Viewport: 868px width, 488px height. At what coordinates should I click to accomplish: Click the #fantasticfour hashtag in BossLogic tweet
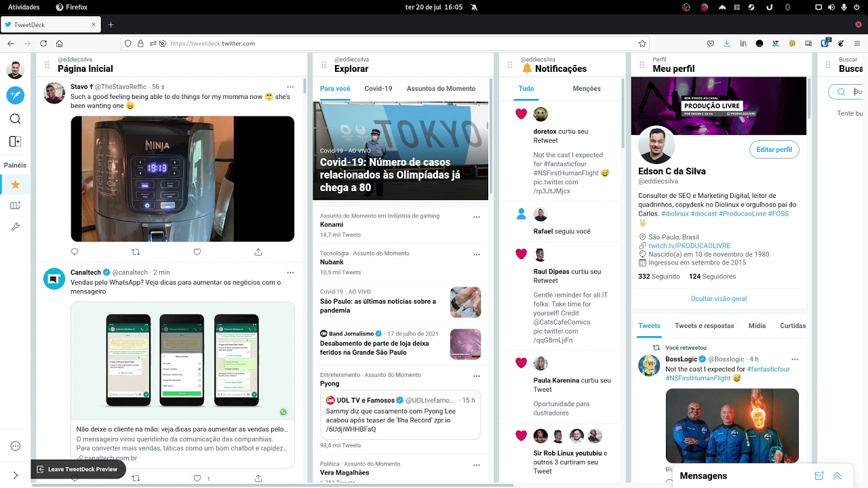tap(768, 369)
